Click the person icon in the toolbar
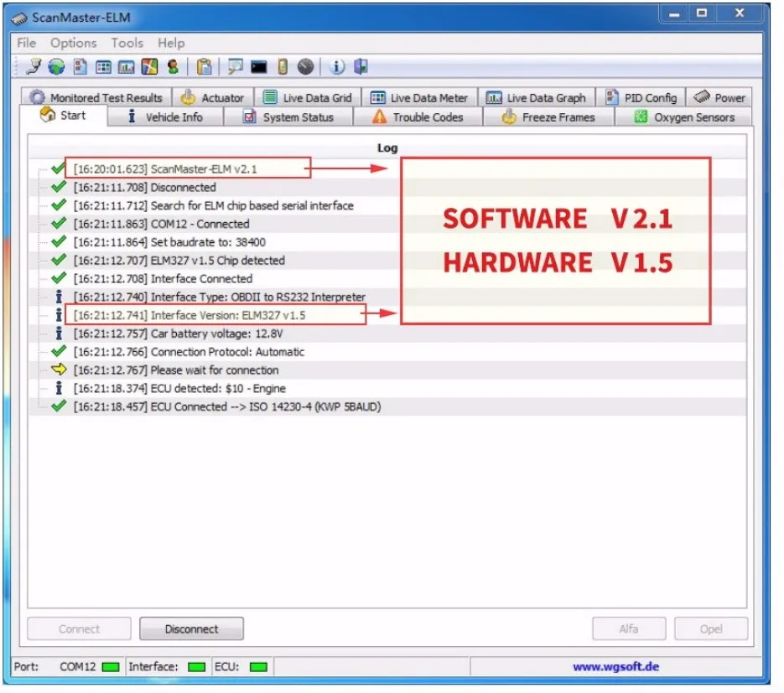Viewport: 784px width, 693px height. pos(173,66)
